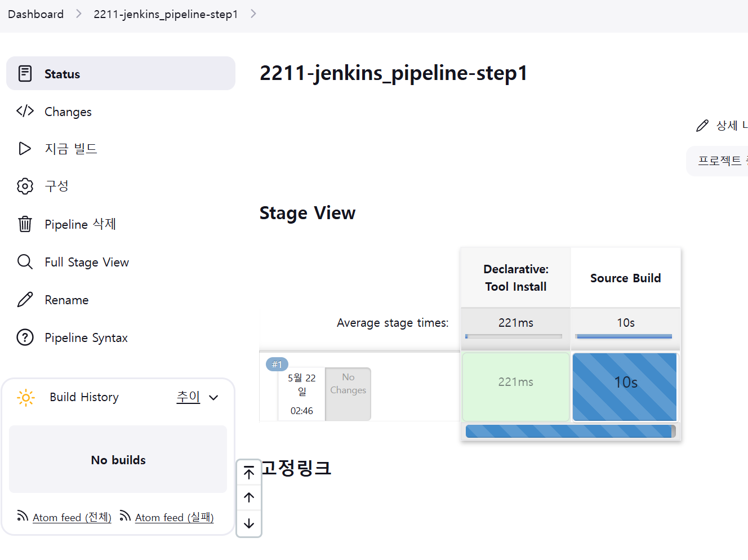Viewport: 748px width, 560px height.
Task: Click average 10s value in header row
Action: (x=626, y=323)
